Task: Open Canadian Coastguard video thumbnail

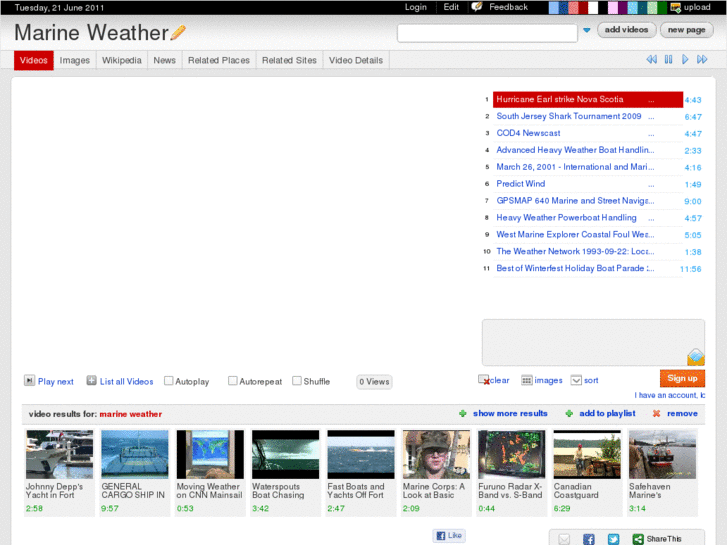Action: 587,454
